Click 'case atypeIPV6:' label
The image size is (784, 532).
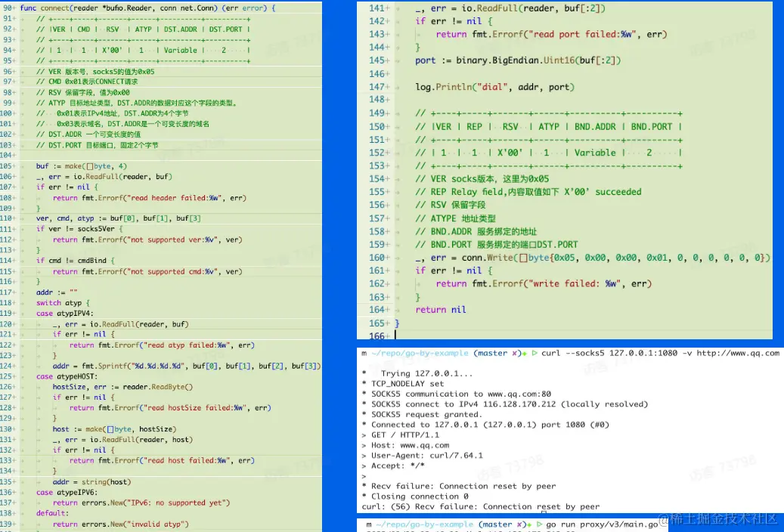tap(67, 493)
